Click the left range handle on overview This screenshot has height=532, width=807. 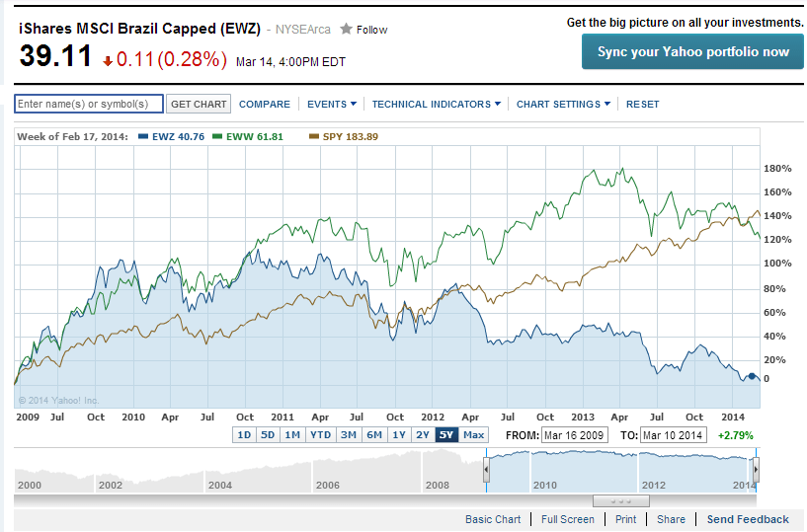click(x=486, y=469)
